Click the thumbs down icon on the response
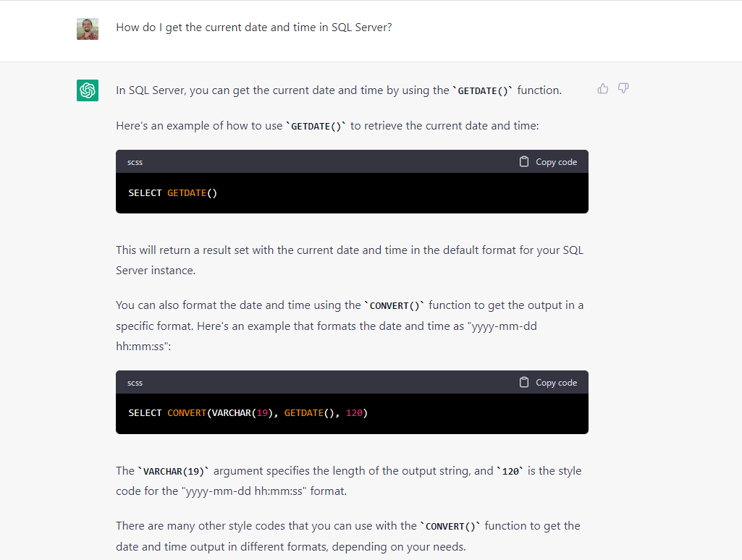This screenshot has width=742, height=560. (x=623, y=88)
